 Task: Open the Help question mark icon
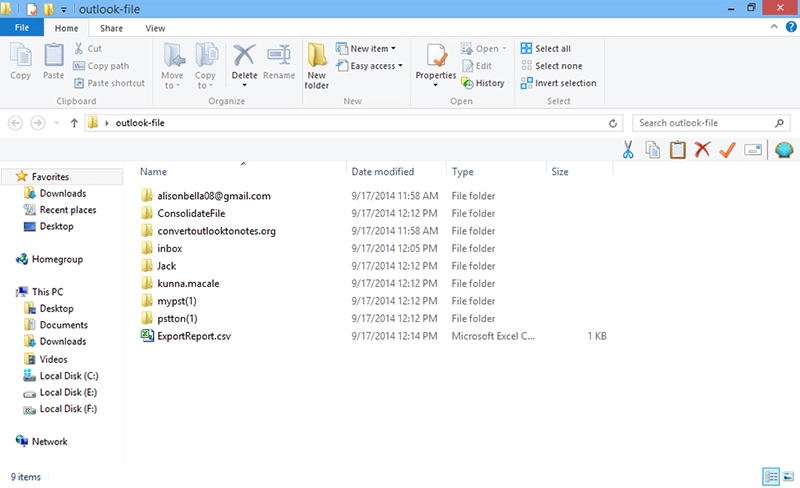791,27
